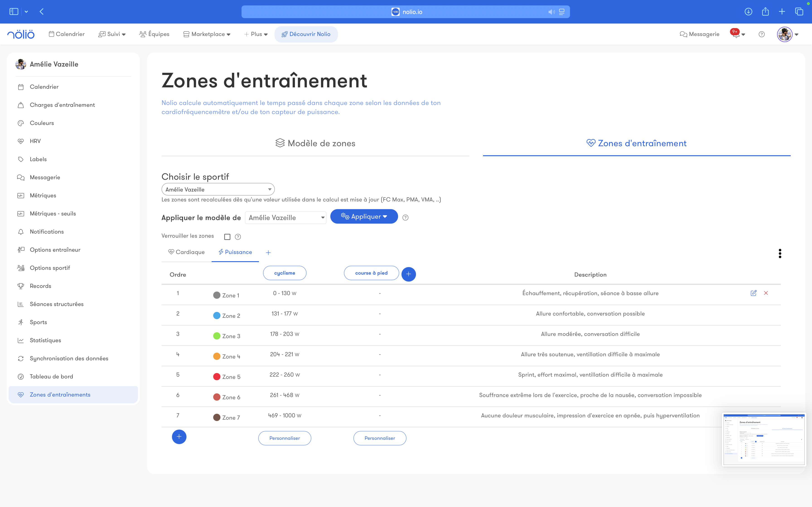
Task: Click the Appliquer button
Action: pos(364,217)
